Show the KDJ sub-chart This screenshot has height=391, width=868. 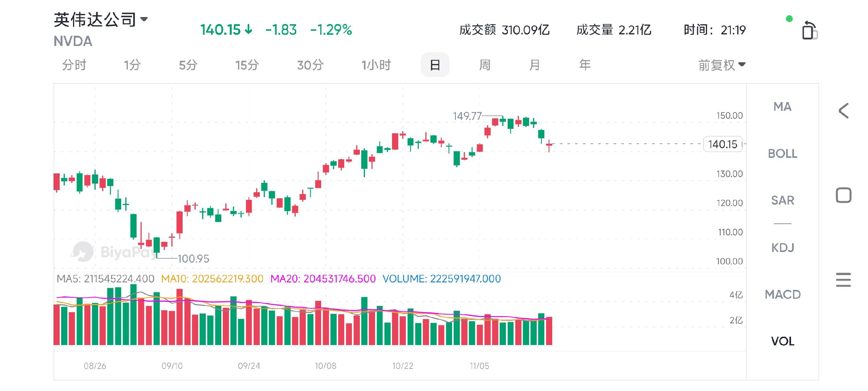click(782, 248)
